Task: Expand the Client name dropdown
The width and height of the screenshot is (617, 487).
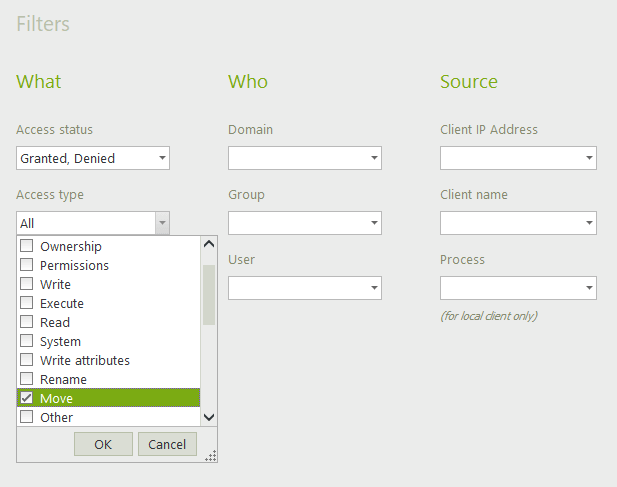Action: (589, 223)
